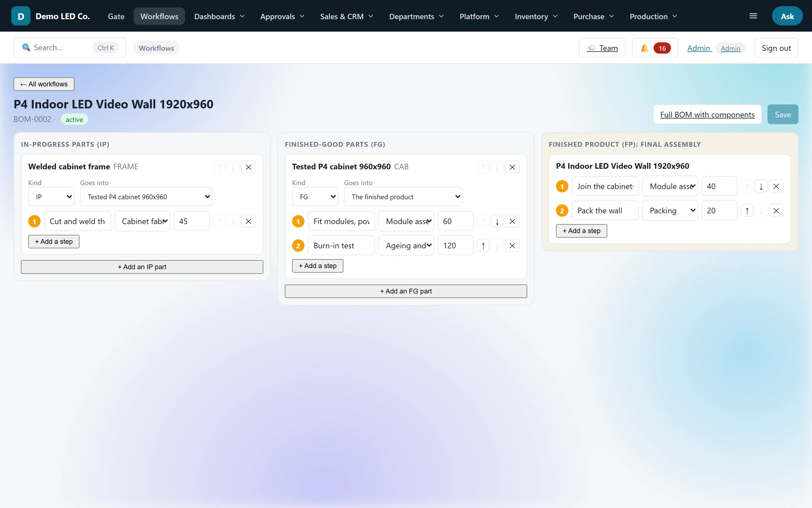Remove the Tested P4 cabinet part
The image size is (812, 508).
[512, 167]
